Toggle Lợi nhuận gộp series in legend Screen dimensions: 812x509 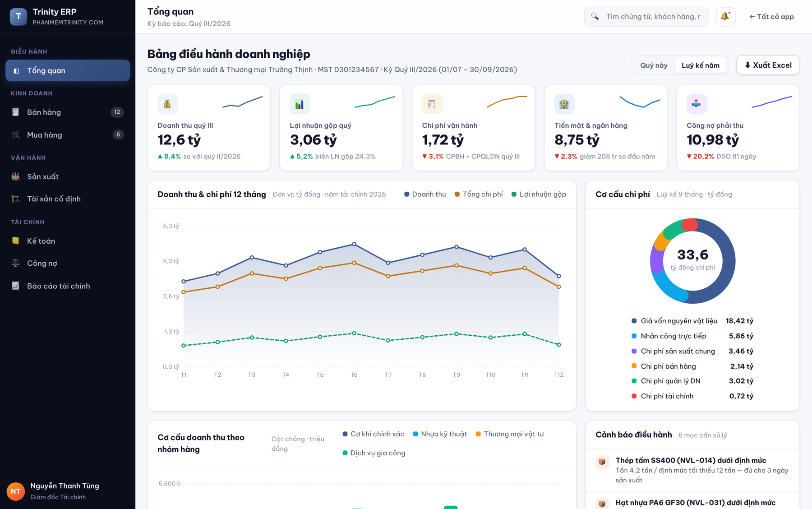[539, 194]
